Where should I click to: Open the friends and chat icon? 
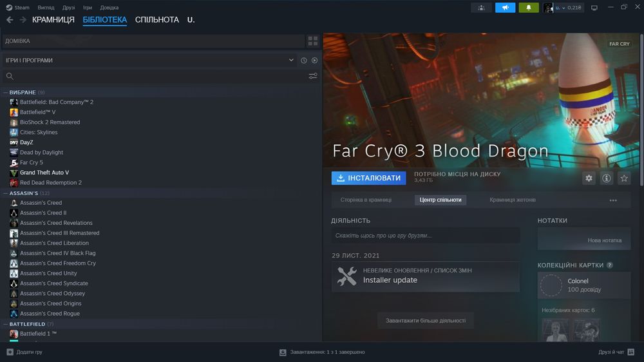[631, 352]
